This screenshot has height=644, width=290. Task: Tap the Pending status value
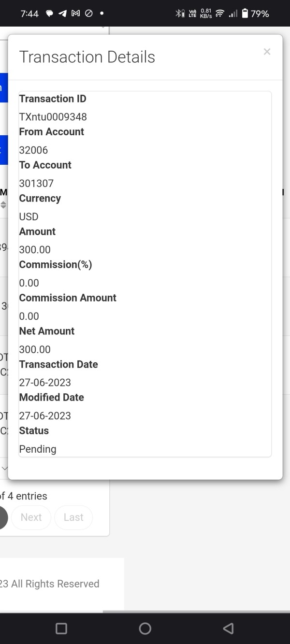38,449
